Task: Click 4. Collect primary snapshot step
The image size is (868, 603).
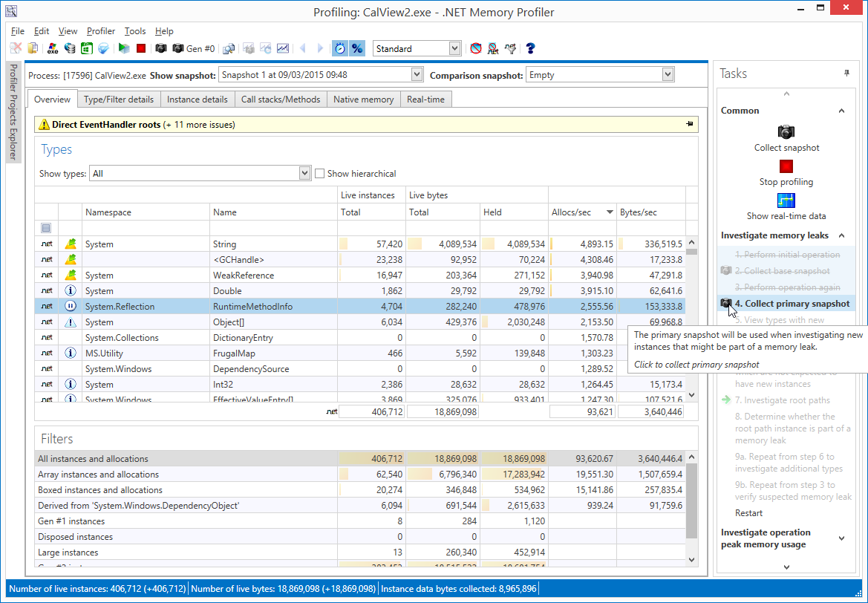Action: tap(792, 304)
